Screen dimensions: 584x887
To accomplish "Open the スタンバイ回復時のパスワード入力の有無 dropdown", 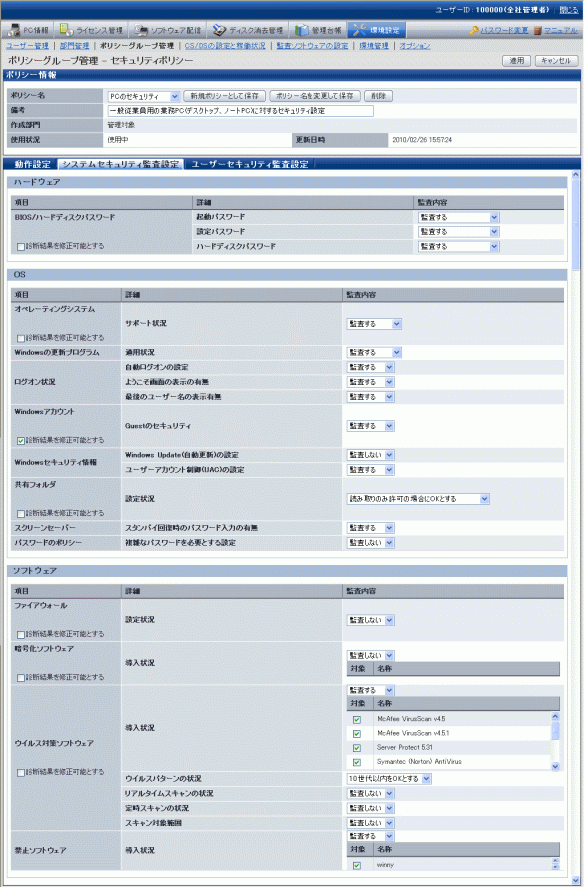I will 370,528.
